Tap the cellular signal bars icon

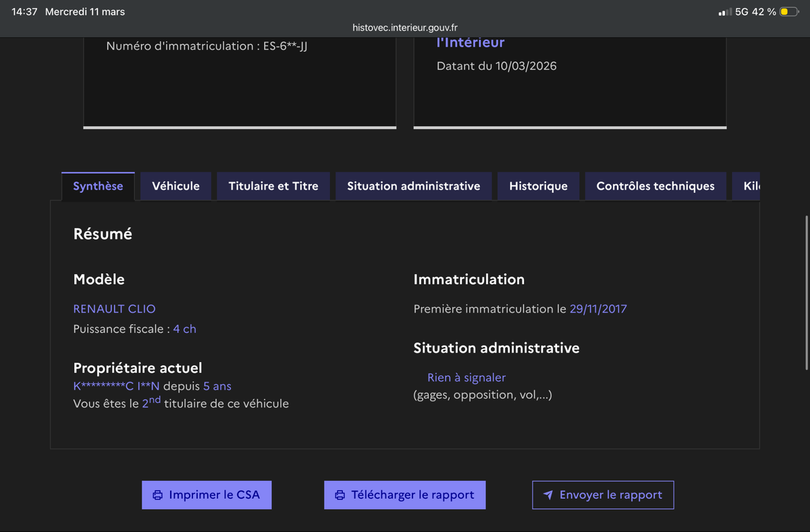pyautogui.click(x=725, y=12)
